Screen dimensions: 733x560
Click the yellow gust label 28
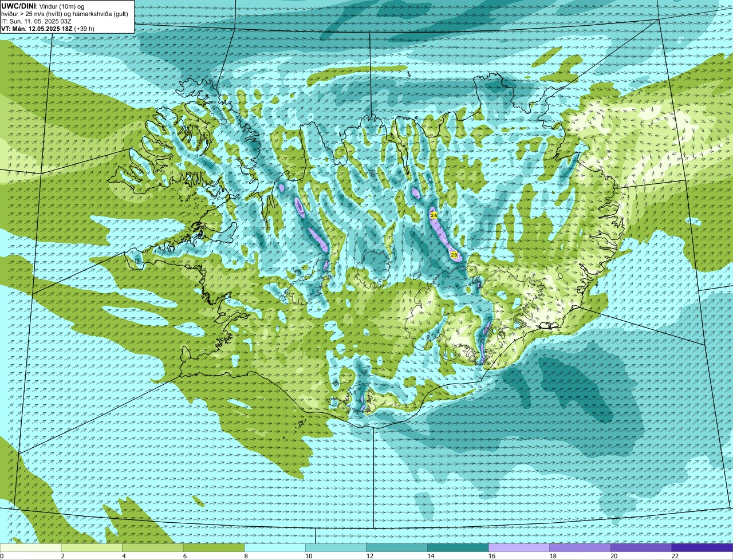click(454, 254)
